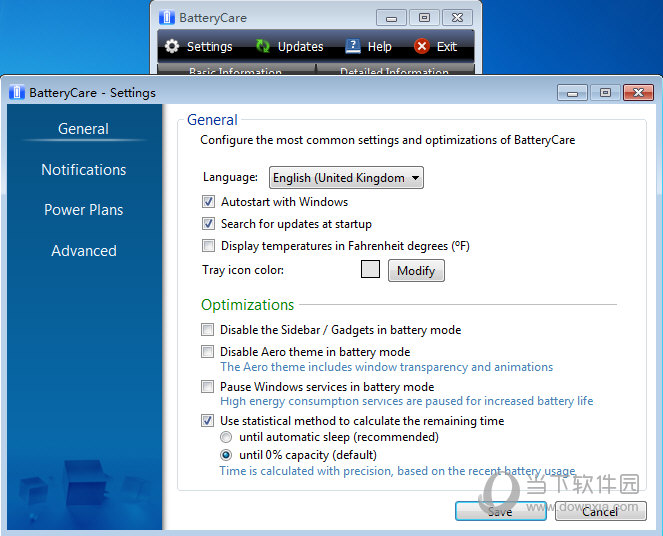Click the Cancel button

pos(600,511)
